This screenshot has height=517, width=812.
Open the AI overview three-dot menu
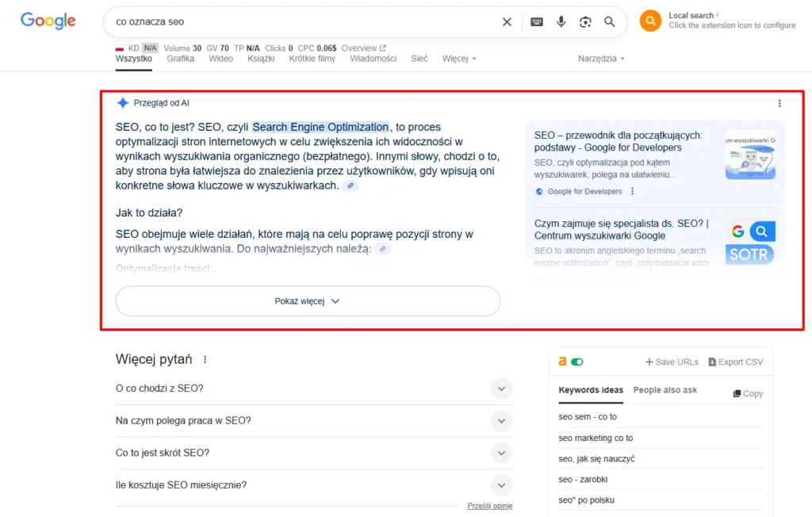779,104
